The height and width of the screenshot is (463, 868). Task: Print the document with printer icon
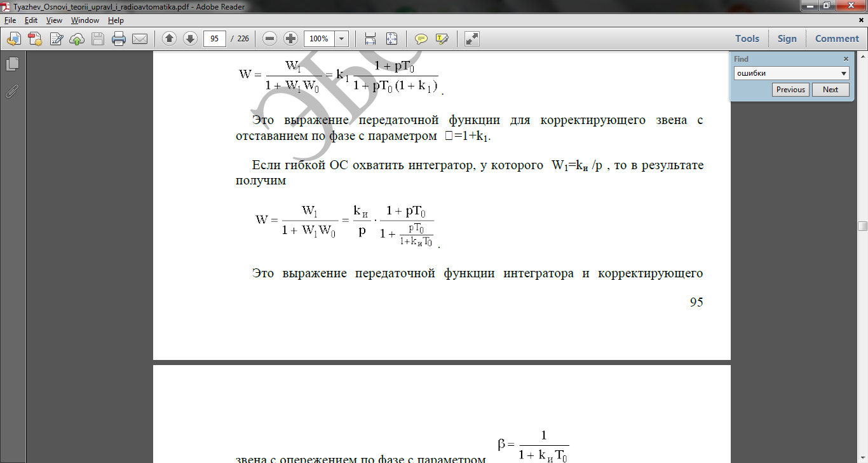tap(119, 39)
